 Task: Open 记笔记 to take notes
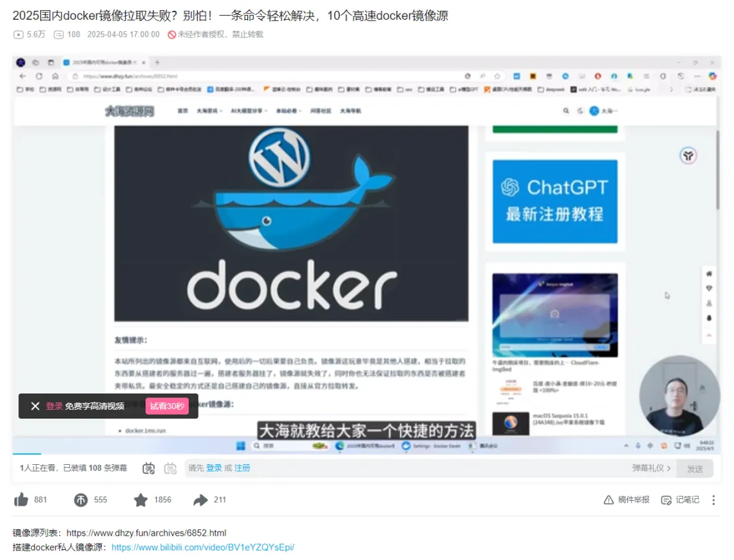point(680,500)
